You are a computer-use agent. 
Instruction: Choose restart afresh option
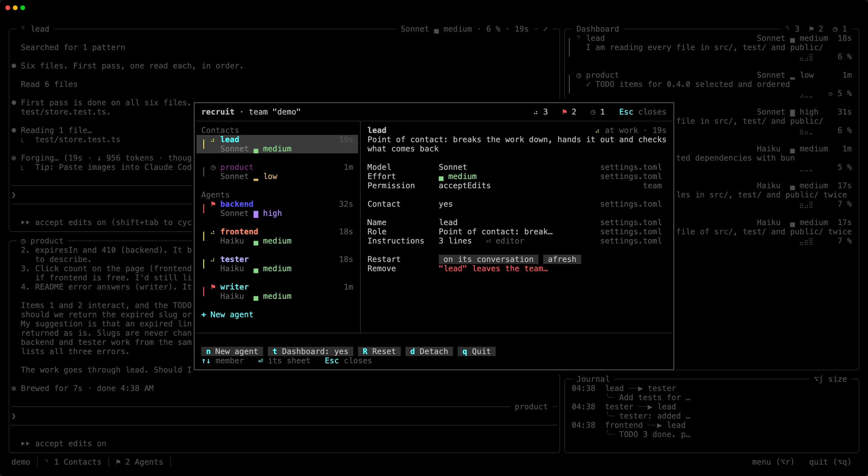pyautogui.click(x=562, y=259)
